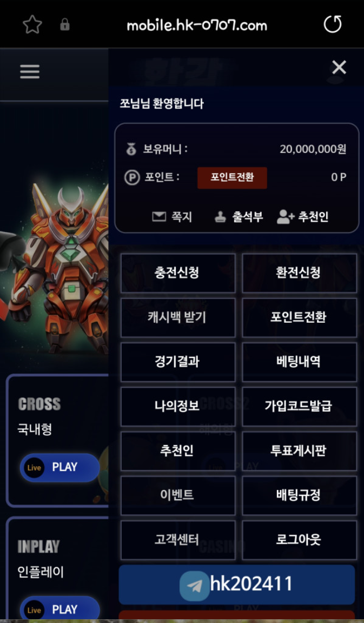Viewport: 364px width, 623px height.
Task: Reload the page with refresh icon
Action: 332,25
